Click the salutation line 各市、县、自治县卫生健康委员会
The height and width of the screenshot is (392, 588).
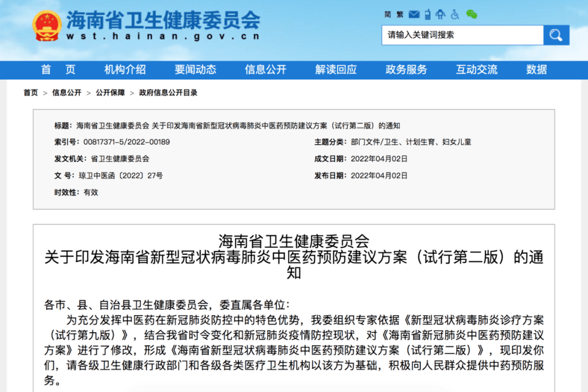[167, 304]
